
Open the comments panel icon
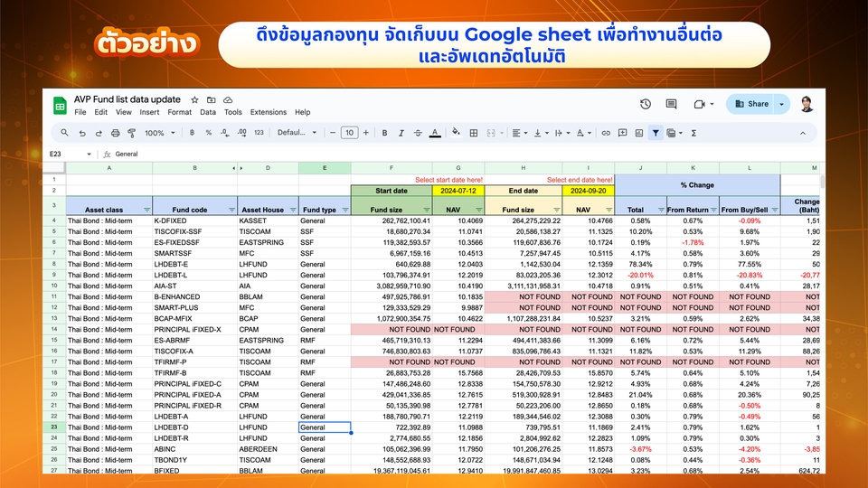[x=671, y=104]
